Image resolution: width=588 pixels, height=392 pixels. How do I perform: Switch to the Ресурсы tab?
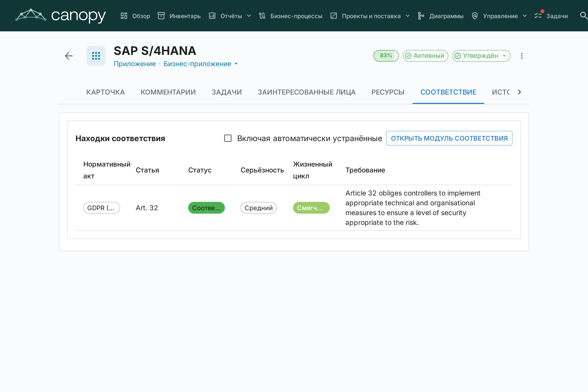388,92
